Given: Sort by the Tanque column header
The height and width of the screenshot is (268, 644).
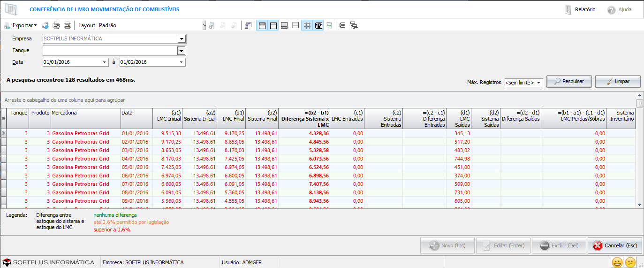Looking at the screenshot, I should coord(18,119).
